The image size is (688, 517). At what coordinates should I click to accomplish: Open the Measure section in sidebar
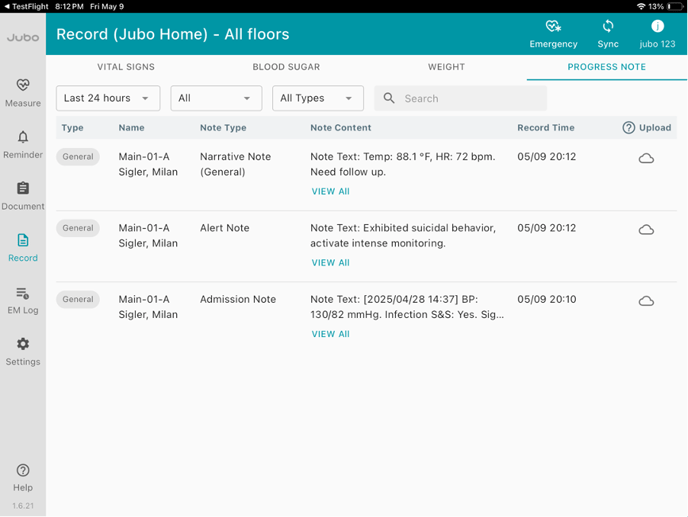point(23,93)
